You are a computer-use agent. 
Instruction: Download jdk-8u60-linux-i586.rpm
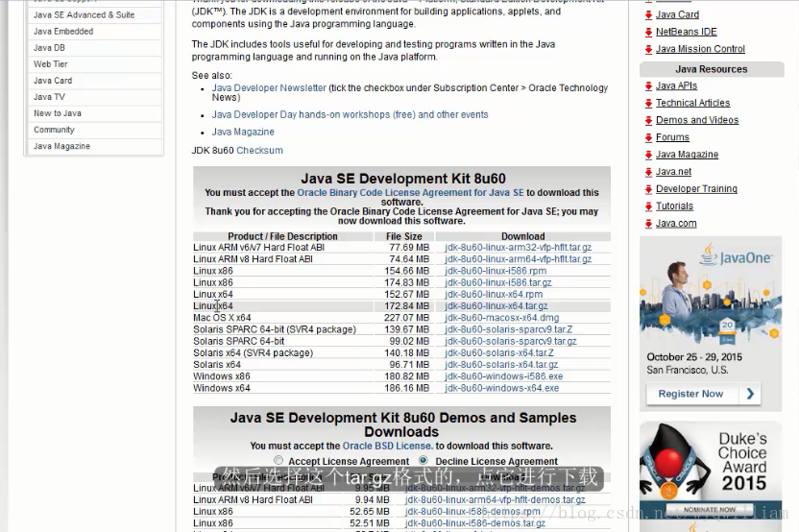click(496, 271)
